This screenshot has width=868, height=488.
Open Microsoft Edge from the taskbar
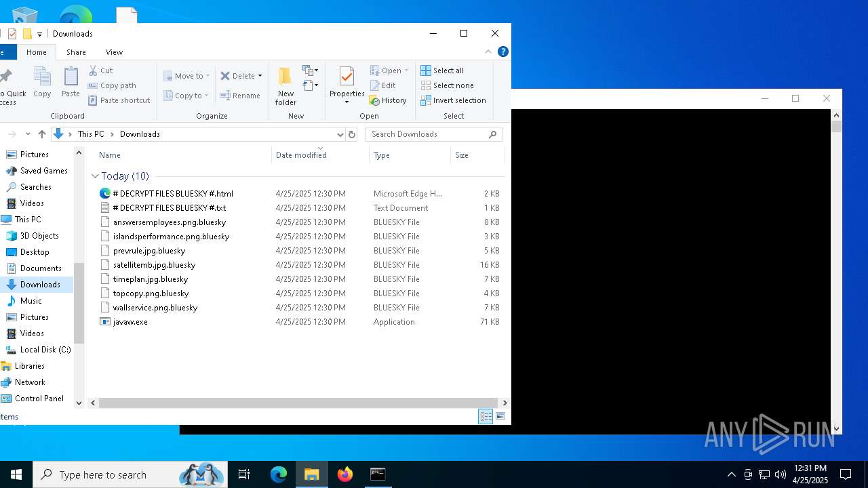pos(279,474)
